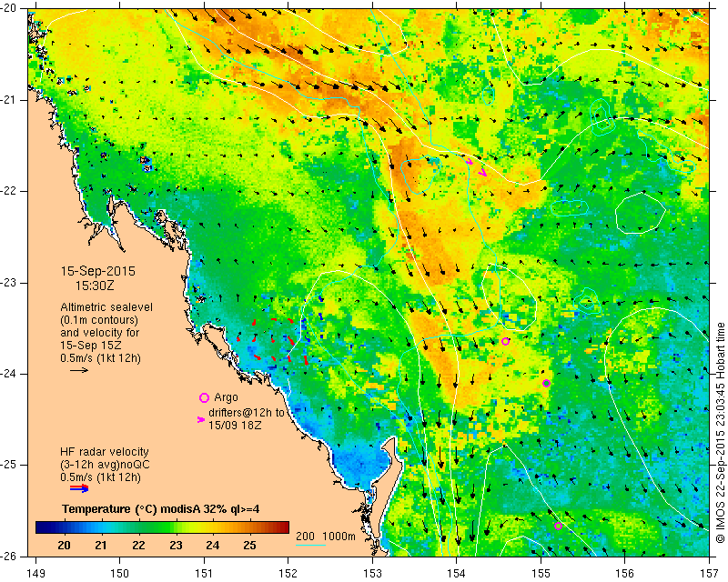Click the eastern magenta drifter arrowhead near -21.8
The width and height of the screenshot is (728, 582).
[x=483, y=173]
